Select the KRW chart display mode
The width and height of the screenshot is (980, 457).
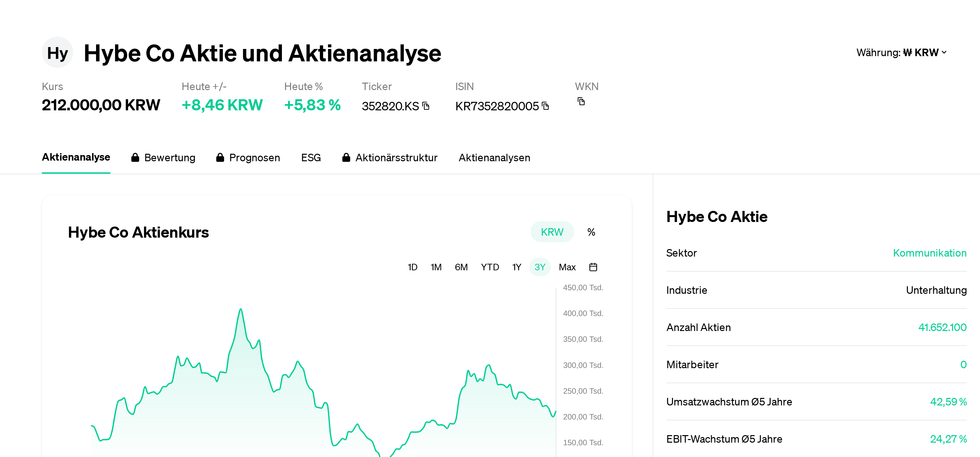click(552, 231)
